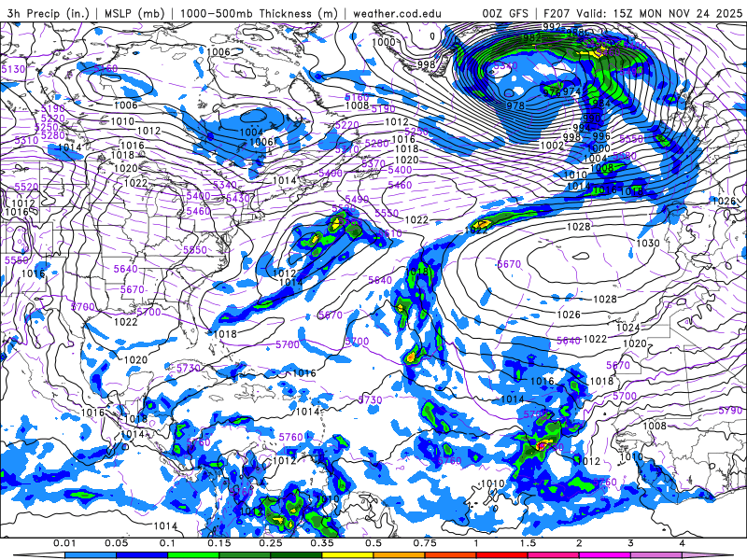This screenshot has width=747, height=560.
Task: Select the magenta 2 inch legend swatch
Action: click(605, 555)
